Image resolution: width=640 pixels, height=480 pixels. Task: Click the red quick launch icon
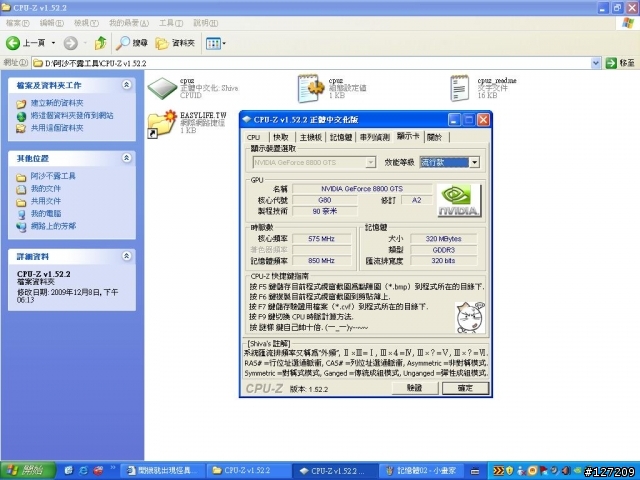click(x=98, y=471)
